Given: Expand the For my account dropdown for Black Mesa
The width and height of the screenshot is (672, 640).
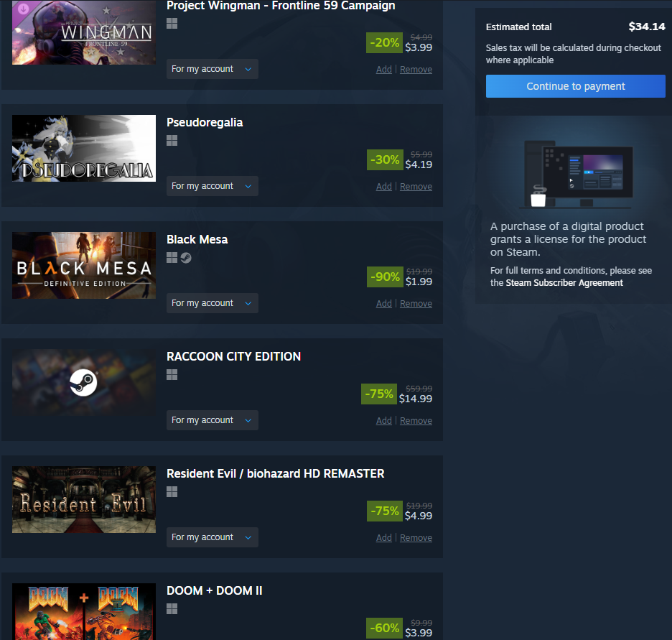Looking at the screenshot, I should point(212,303).
